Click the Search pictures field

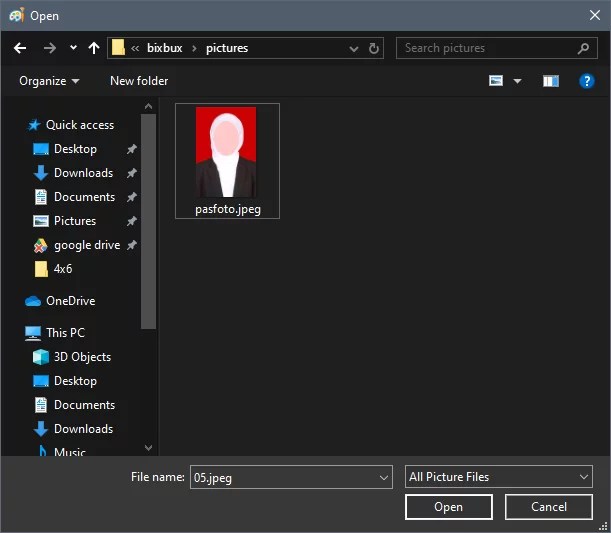pyautogui.click(x=496, y=48)
